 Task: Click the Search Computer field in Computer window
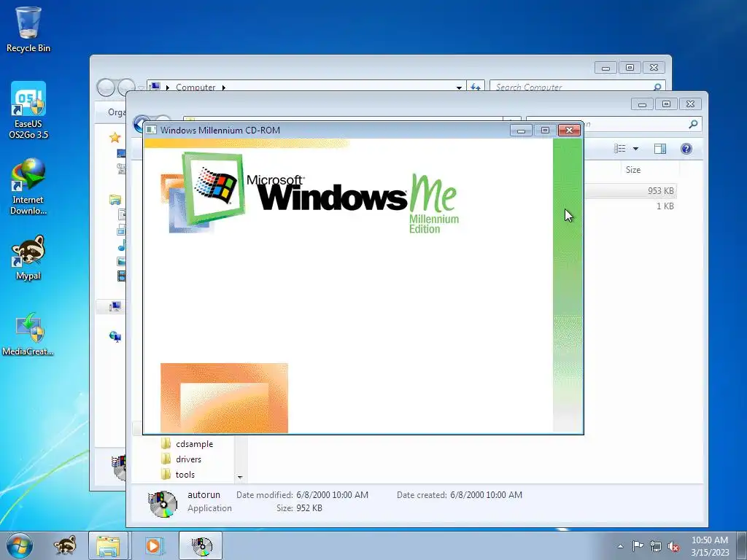577,87
